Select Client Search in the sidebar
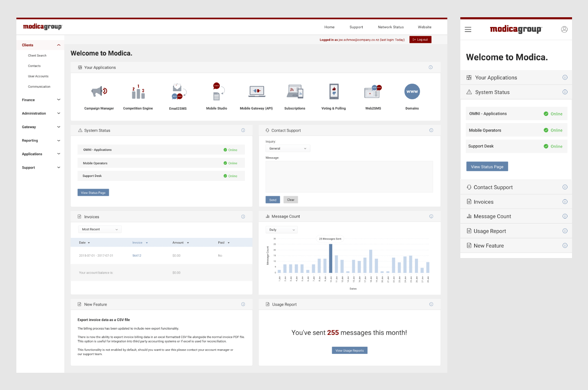This screenshot has height=390, width=588. pyautogui.click(x=37, y=55)
